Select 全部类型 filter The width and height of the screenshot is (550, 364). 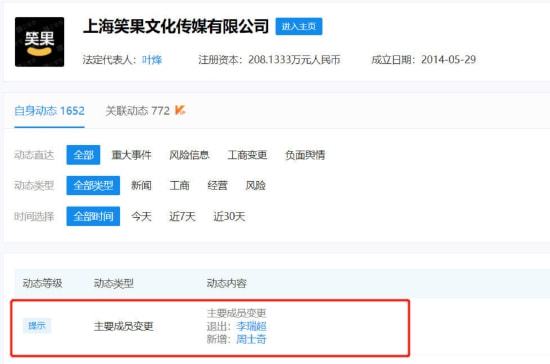click(x=93, y=186)
